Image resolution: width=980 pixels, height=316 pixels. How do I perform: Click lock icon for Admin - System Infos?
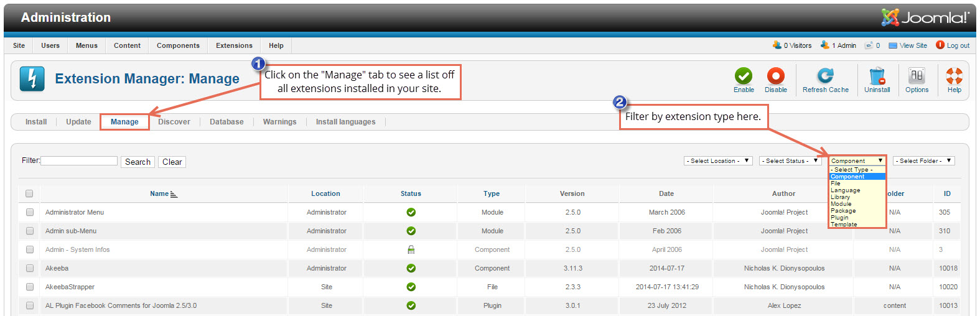point(411,249)
